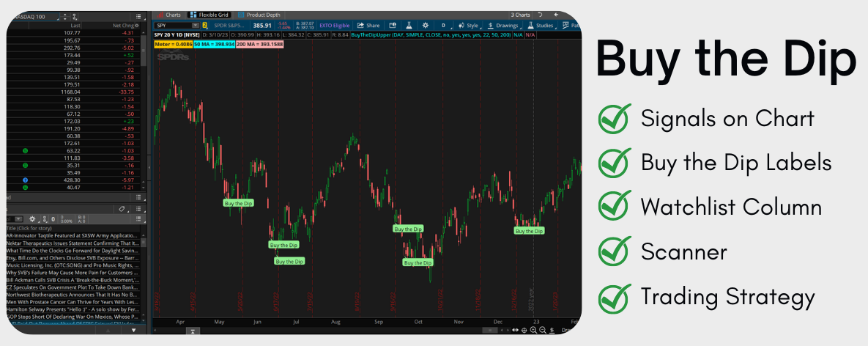The width and height of the screenshot is (868, 346).
Task: Open the D timeframe dropdown
Action: (445, 26)
